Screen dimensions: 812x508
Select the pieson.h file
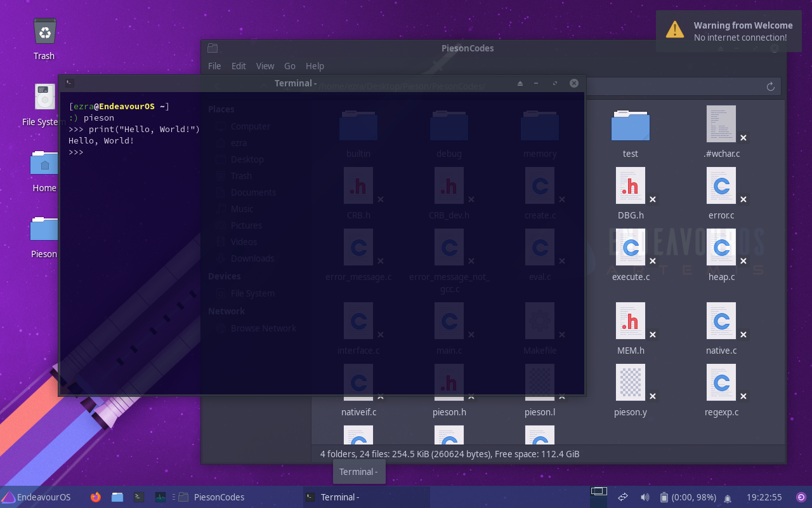coord(449,412)
